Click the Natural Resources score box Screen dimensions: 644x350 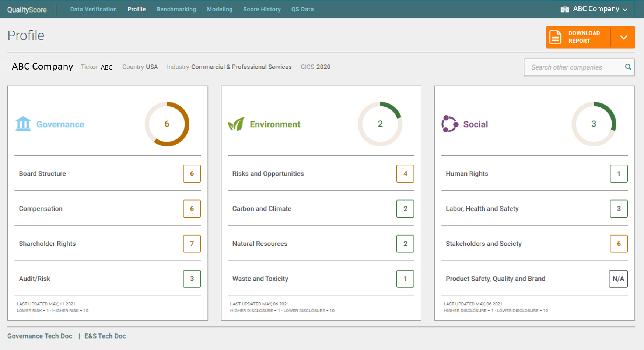coord(405,244)
